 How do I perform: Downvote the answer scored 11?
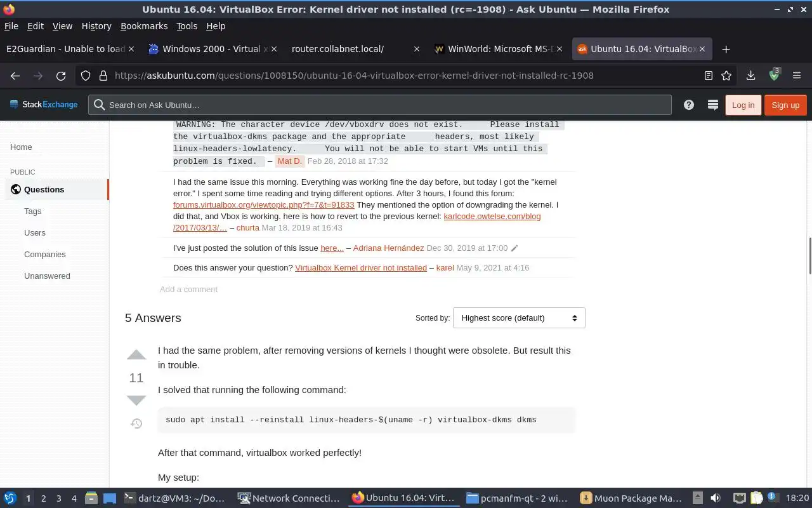[x=136, y=400]
